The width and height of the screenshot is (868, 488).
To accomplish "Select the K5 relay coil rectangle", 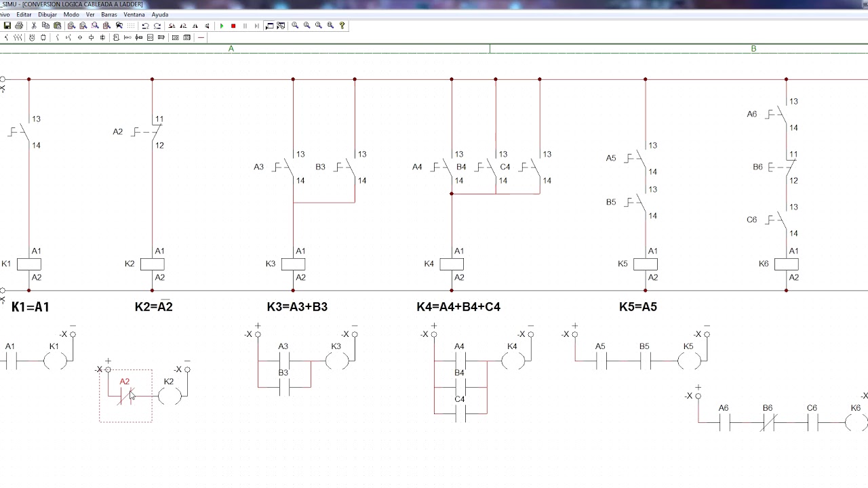I will pos(645,264).
